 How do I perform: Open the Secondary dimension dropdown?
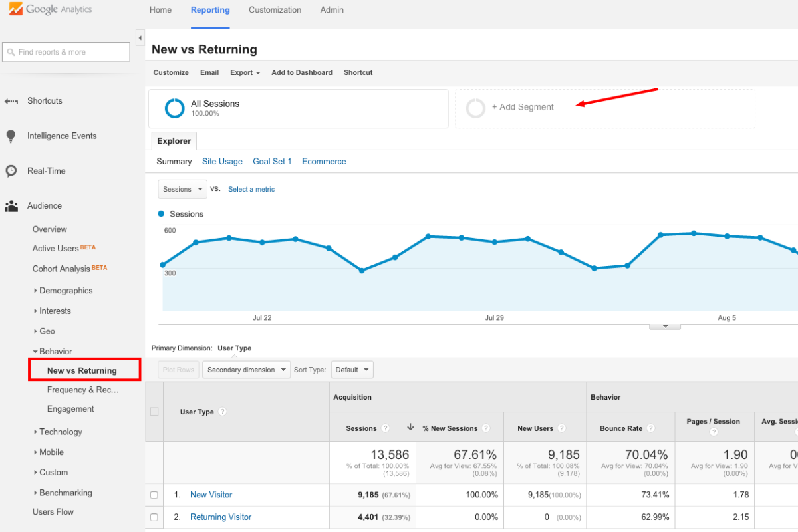point(246,369)
